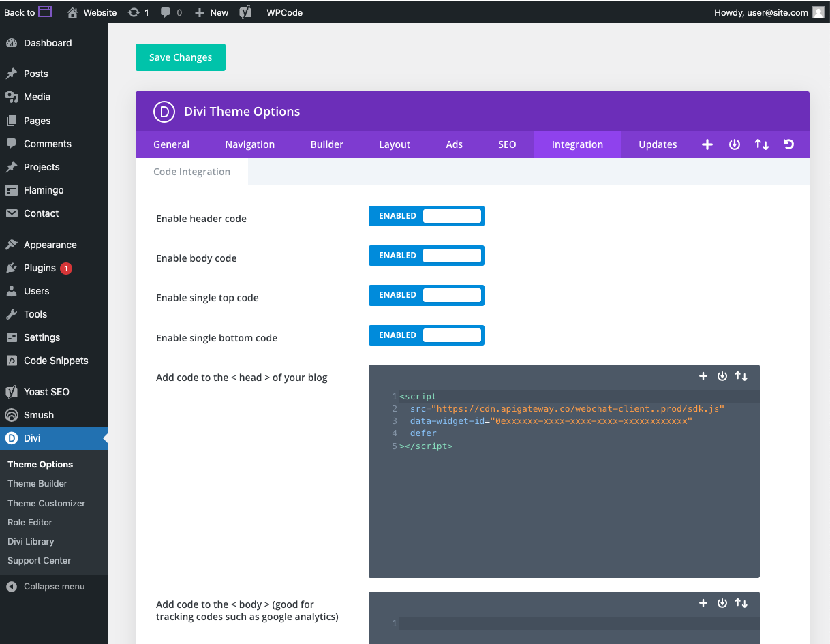Toggle the Enable header code switch
Viewport: 830px width, 644px height.
[426, 216]
